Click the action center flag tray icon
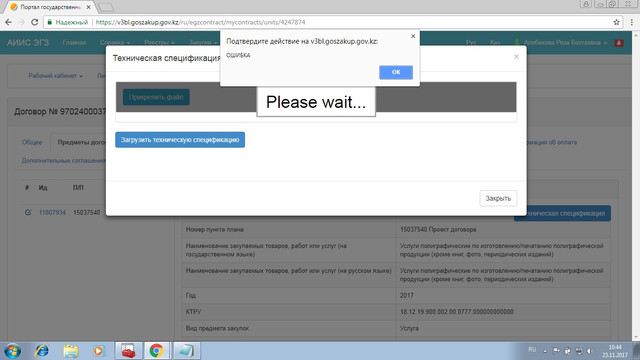 556,351
